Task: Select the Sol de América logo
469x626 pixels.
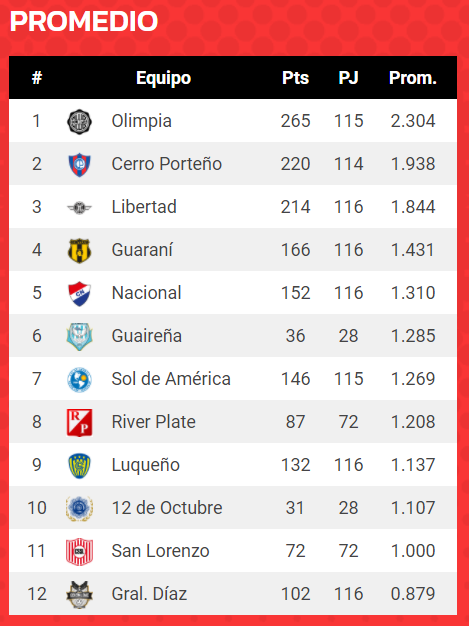Action: (x=79, y=380)
